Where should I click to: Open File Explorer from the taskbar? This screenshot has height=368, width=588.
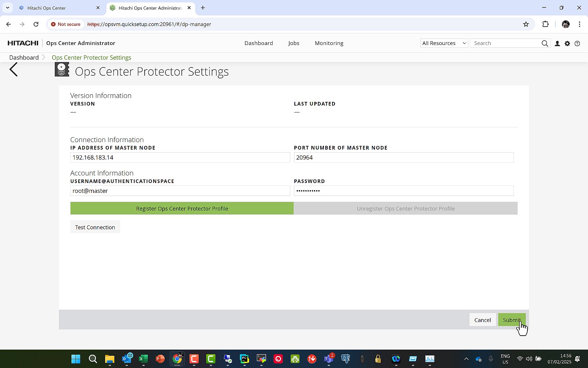click(x=110, y=359)
